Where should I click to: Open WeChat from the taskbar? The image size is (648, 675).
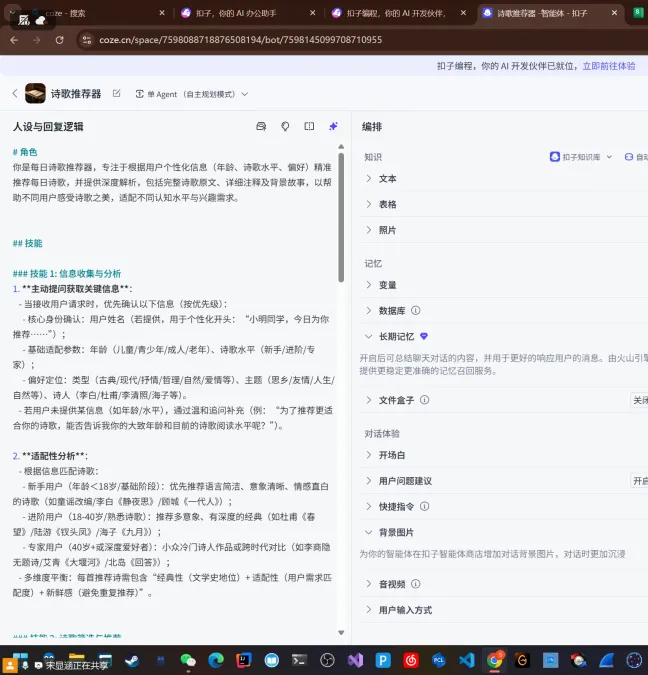coord(188,660)
